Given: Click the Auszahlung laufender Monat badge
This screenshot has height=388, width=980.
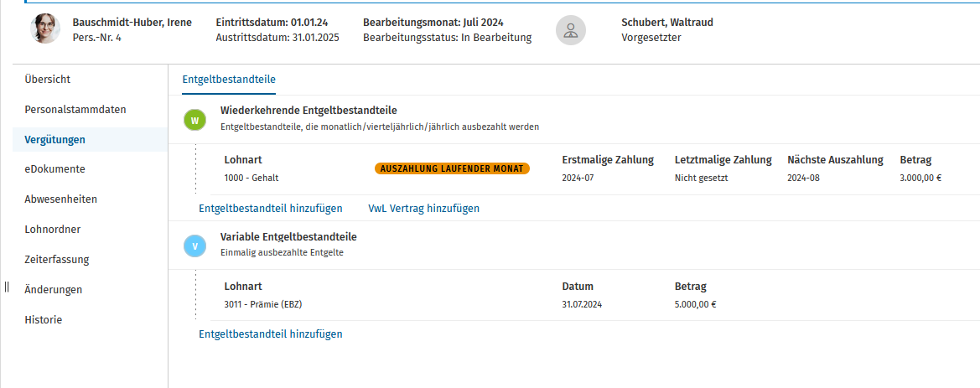Looking at the screenshot, I should [x=452, y=168].
